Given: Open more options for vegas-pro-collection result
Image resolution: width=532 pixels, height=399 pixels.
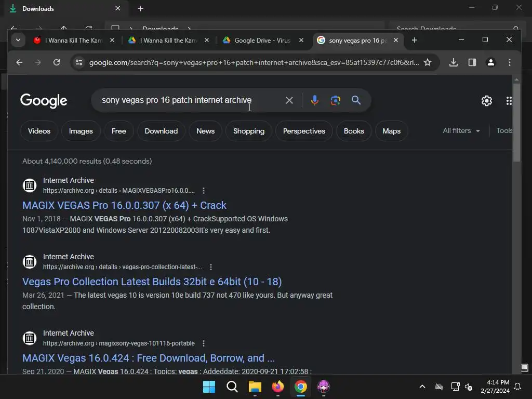Looking at the screenshot, I should 211,267.
